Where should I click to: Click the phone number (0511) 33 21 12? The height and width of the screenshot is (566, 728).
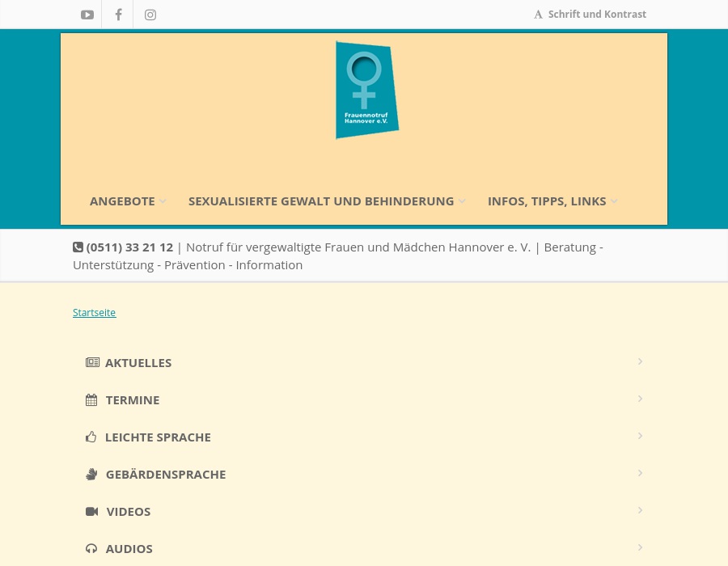[129, 247]
